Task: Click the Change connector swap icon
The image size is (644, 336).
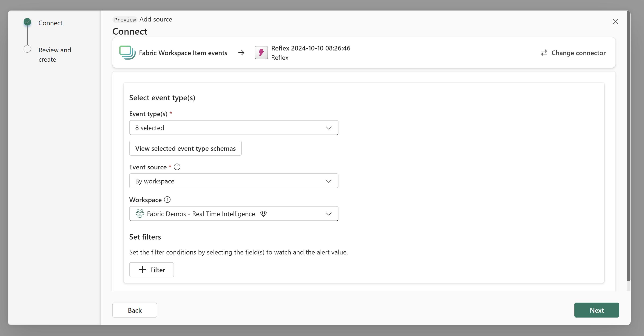Action: 544,53
